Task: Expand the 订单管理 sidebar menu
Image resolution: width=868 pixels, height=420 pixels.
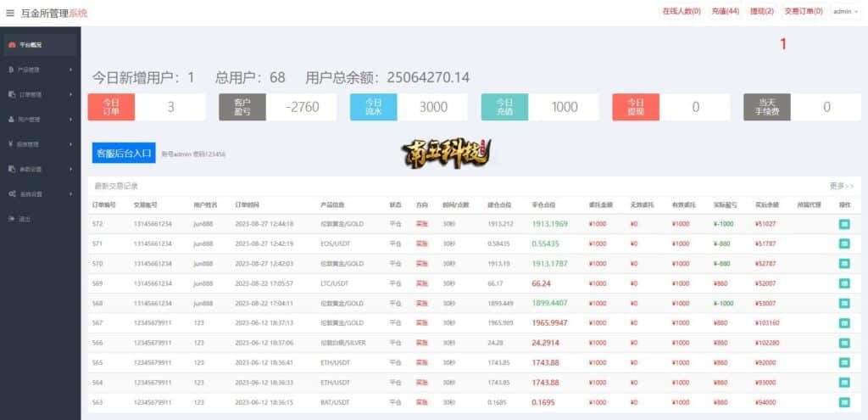Action: [x=40, y=94]
